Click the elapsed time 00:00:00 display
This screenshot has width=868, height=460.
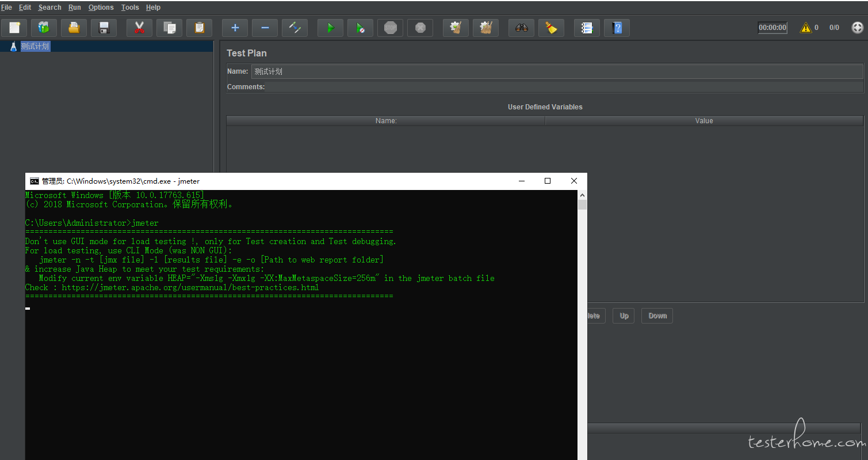tap(773, 28)
